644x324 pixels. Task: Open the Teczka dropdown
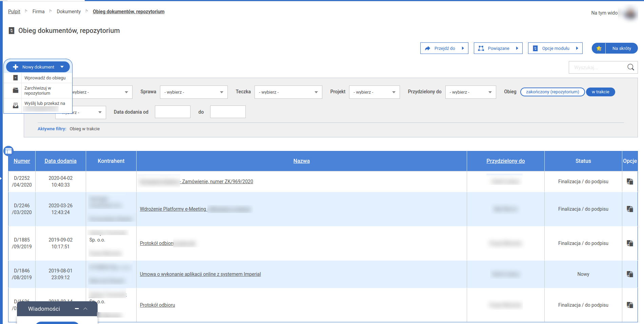(288, 92)
